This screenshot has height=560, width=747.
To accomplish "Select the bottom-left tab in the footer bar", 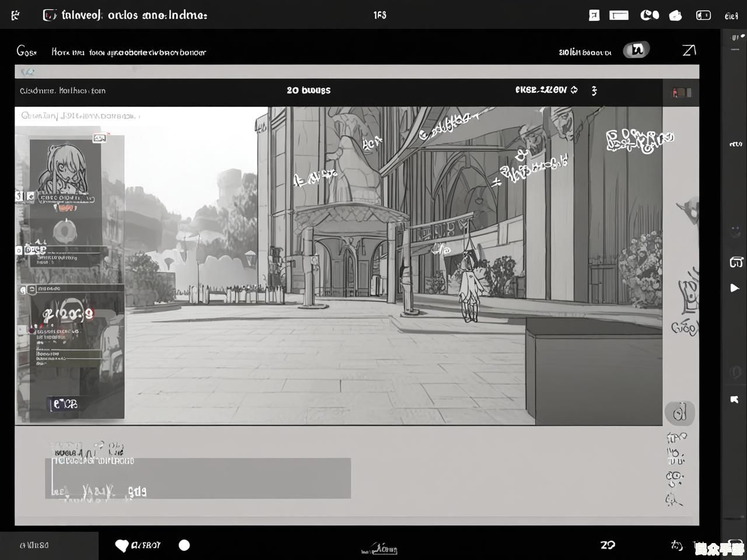I will pos(49,545).
